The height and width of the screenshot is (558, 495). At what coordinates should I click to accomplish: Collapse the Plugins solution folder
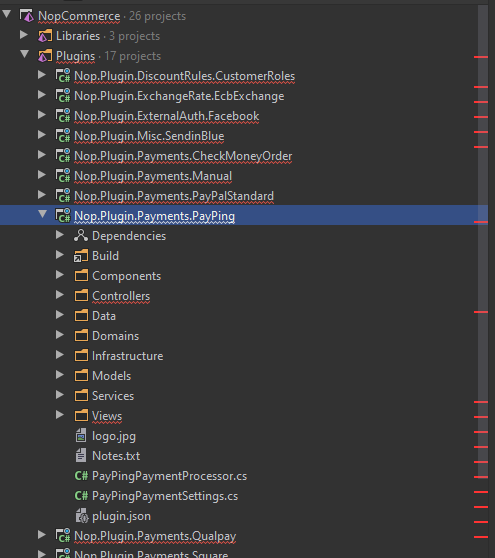tap(25, 54)
